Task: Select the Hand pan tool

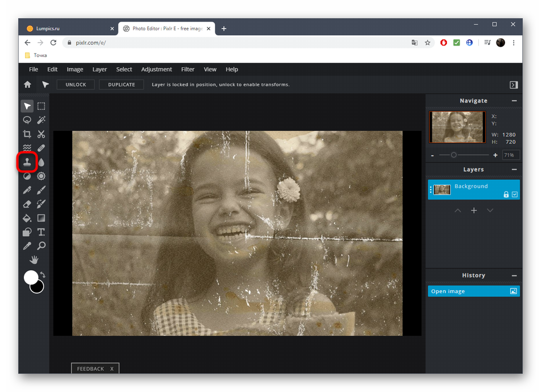Action: [34, 260]
